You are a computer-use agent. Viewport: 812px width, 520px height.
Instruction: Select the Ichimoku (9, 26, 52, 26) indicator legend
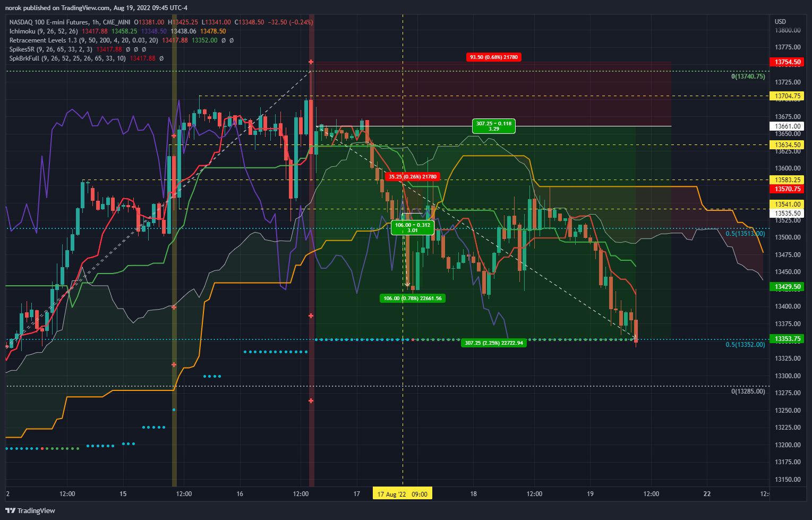point(44,31)
